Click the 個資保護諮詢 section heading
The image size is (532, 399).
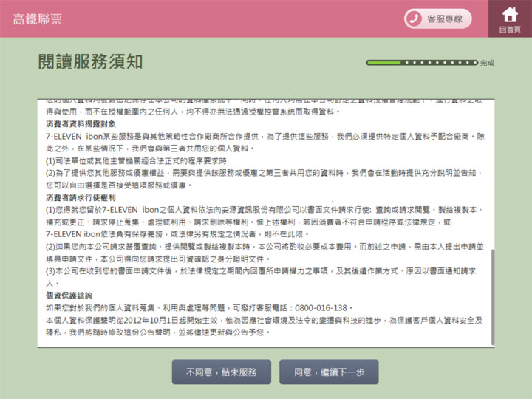pos(69,296)
